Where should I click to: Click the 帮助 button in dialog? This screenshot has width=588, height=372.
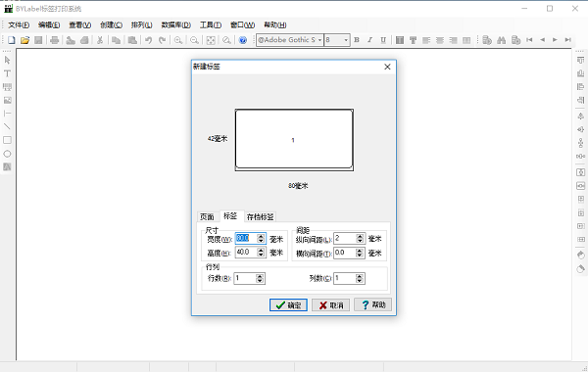point(373,305)
